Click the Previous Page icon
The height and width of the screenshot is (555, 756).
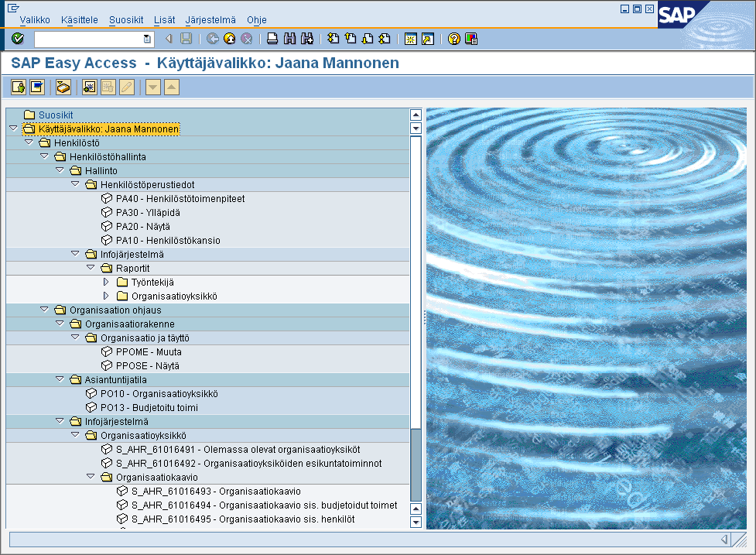(x=351, y=39)
